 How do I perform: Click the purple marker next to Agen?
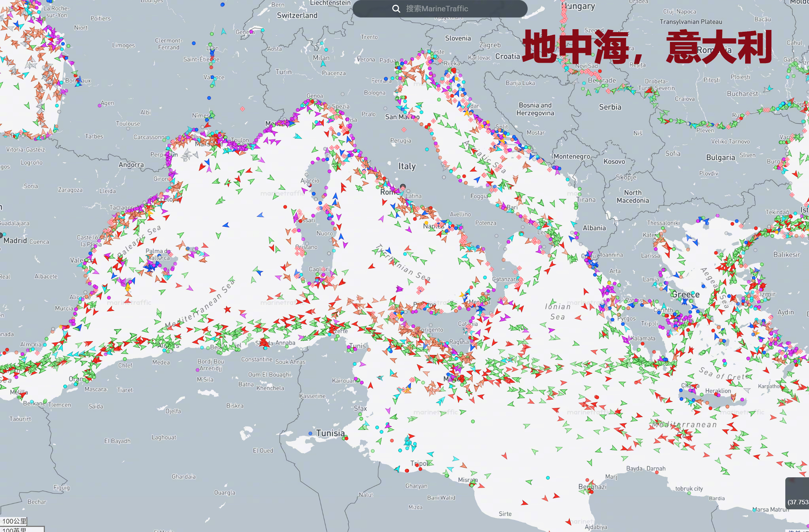99,105
